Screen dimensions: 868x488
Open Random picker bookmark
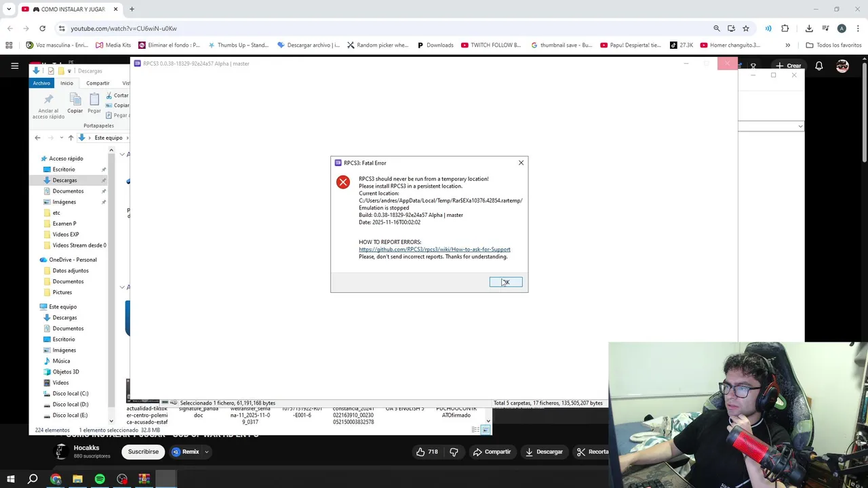pyautogui.click(x=378, y=45)
